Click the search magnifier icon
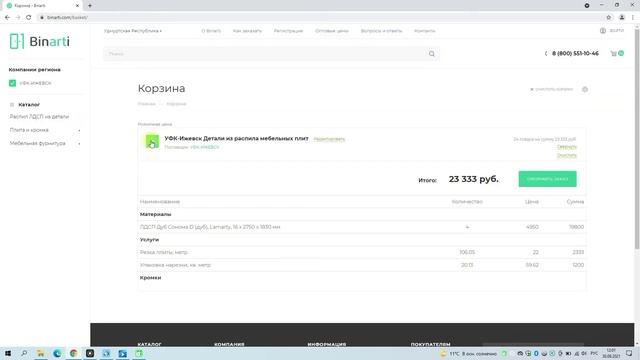This screenshot has height=360, width=640. (431, 54)
